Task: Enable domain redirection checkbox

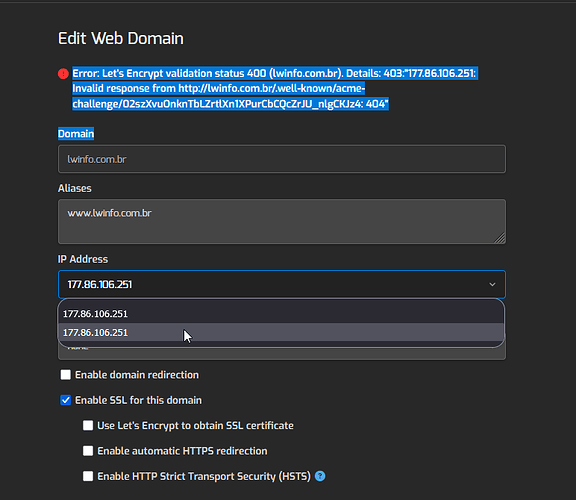Action: tap(66, 375)
